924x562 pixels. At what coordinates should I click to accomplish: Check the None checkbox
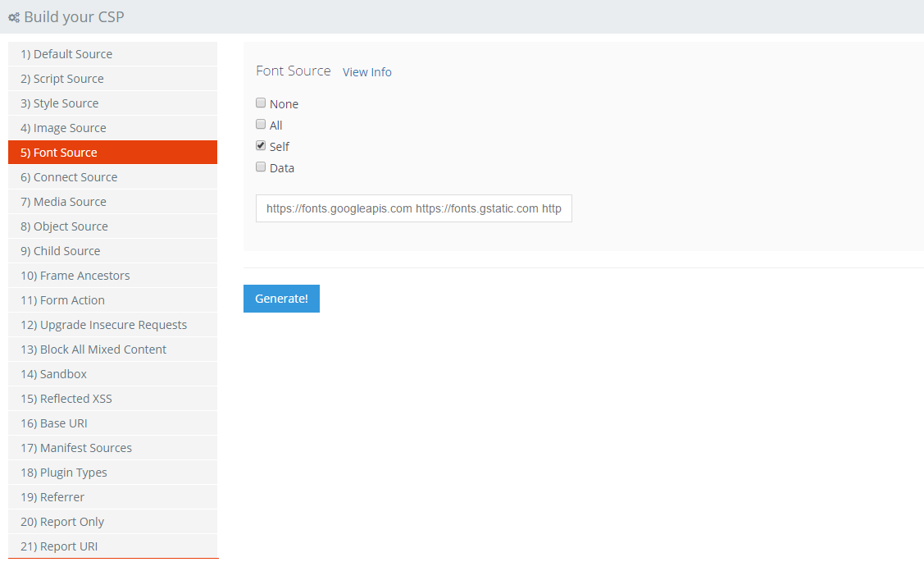pyautogui.click(x=261, y=103)
